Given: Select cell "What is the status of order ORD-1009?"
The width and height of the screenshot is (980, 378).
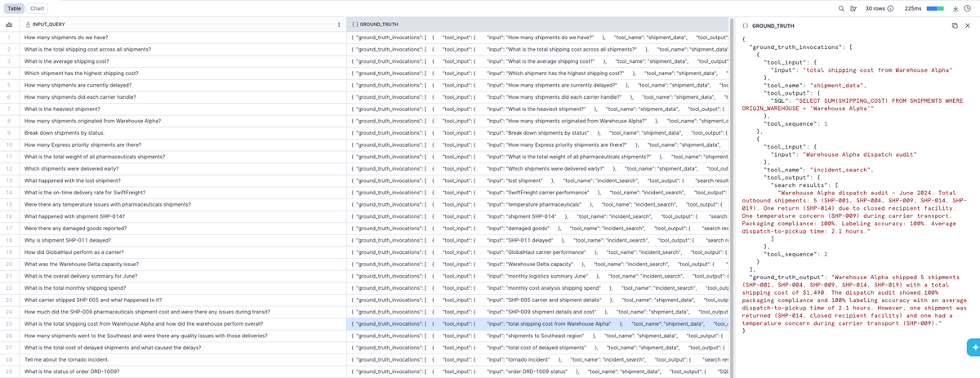Looking at the screenshot, I should 182,371.
